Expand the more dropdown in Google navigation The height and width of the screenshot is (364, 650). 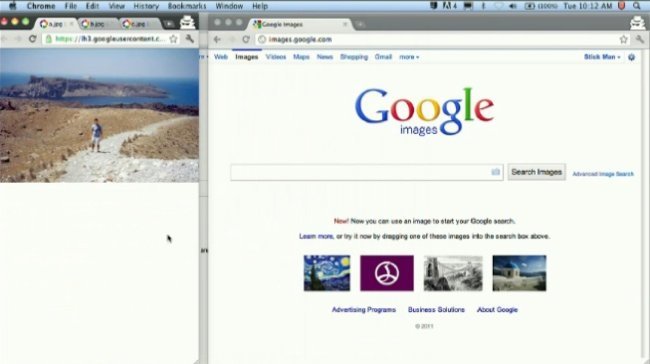coord(409,57)
